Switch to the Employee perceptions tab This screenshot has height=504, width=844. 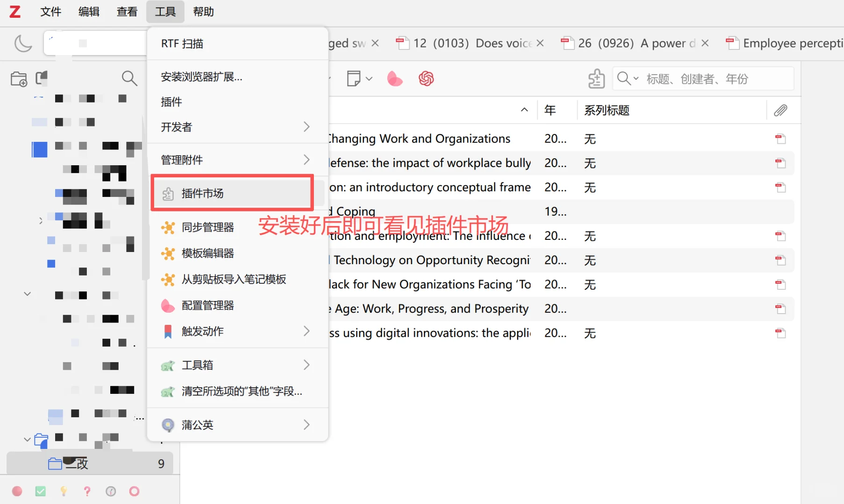coord(789,43)
